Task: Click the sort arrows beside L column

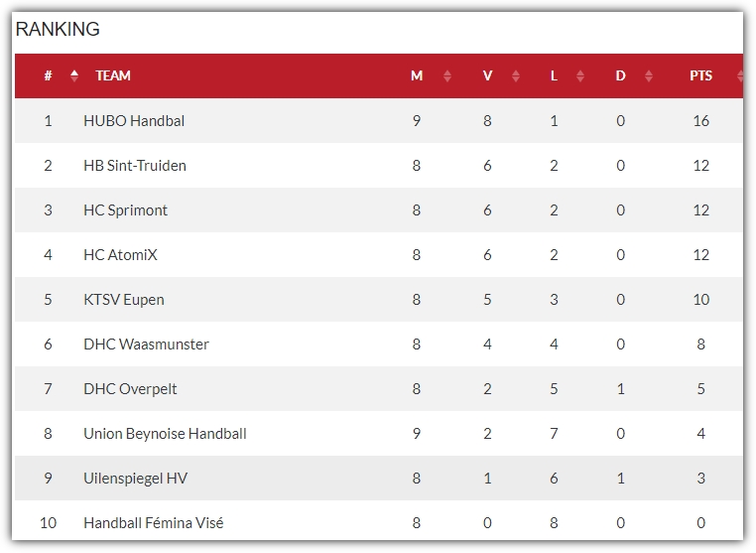Action: [580, 75]
